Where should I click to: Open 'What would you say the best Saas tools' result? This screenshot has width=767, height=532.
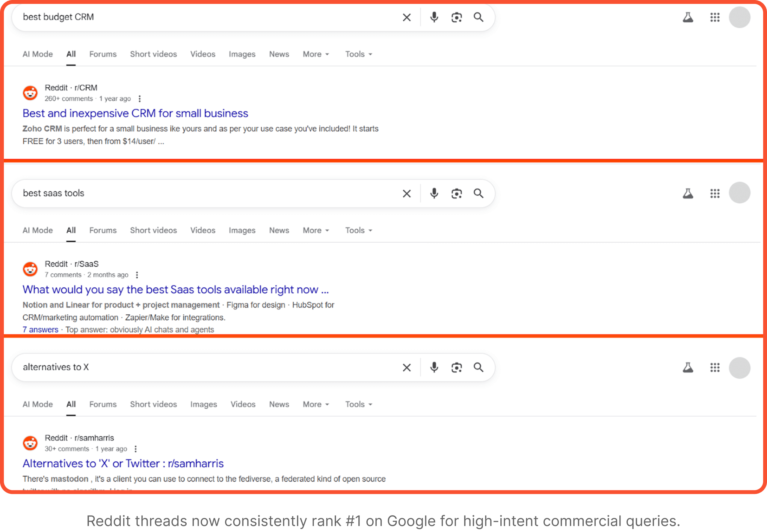[176, 290]
